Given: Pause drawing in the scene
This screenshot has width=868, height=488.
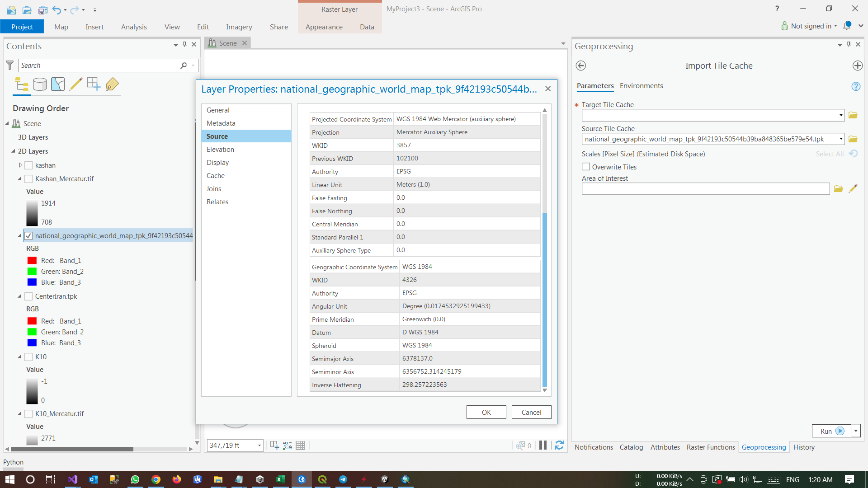Looking at the screenshot, I should [x=543, y=446].
